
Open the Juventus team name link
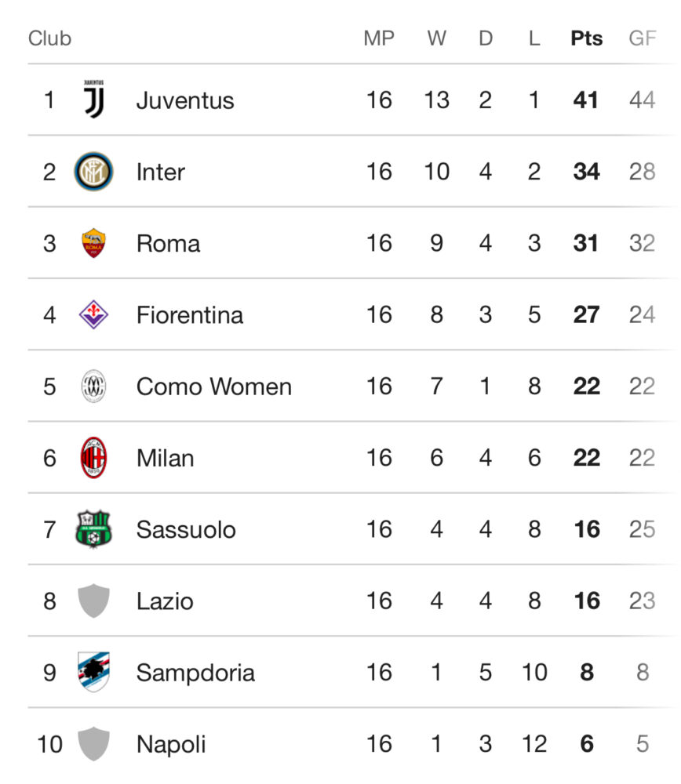(x=185, y=100)
